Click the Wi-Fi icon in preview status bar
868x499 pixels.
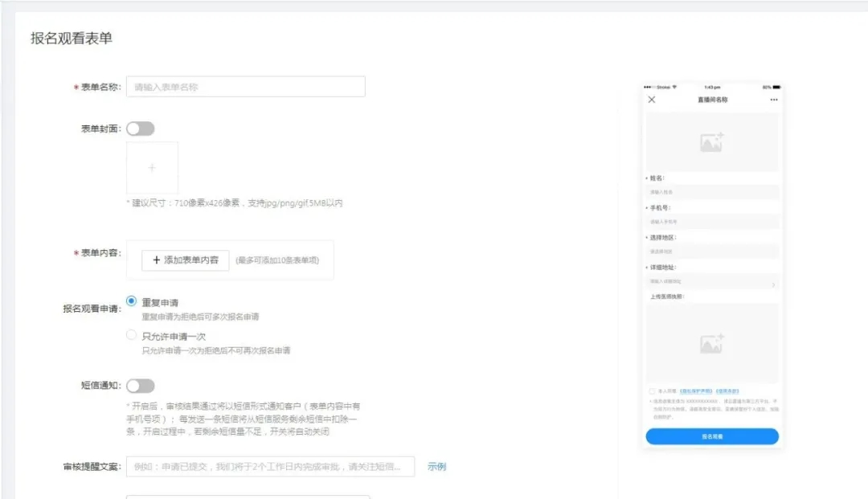(676, 87)
